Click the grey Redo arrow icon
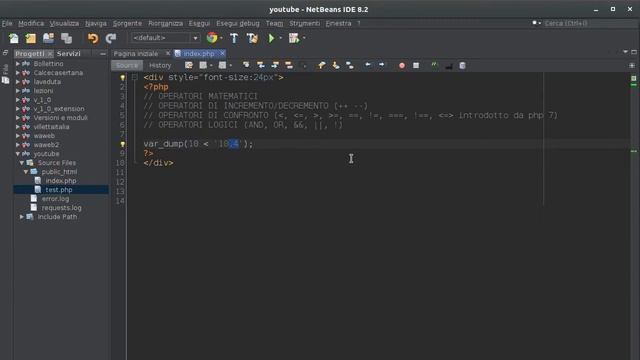 coord(111,38)
